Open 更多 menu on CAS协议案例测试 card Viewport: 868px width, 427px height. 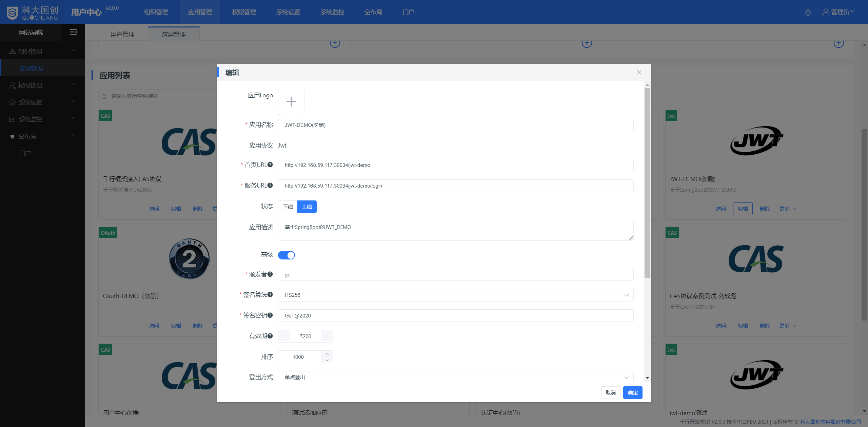click(x=787, y=326)
